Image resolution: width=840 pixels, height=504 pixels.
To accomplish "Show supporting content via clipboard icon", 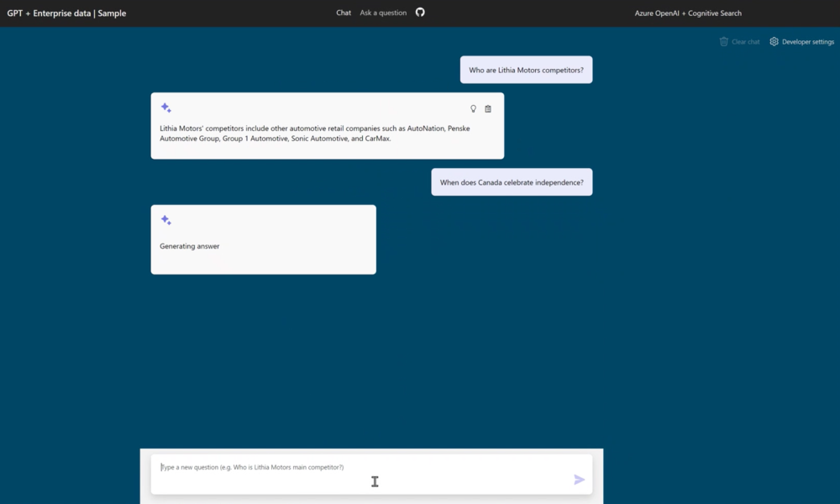I will (x=488, y=108).
